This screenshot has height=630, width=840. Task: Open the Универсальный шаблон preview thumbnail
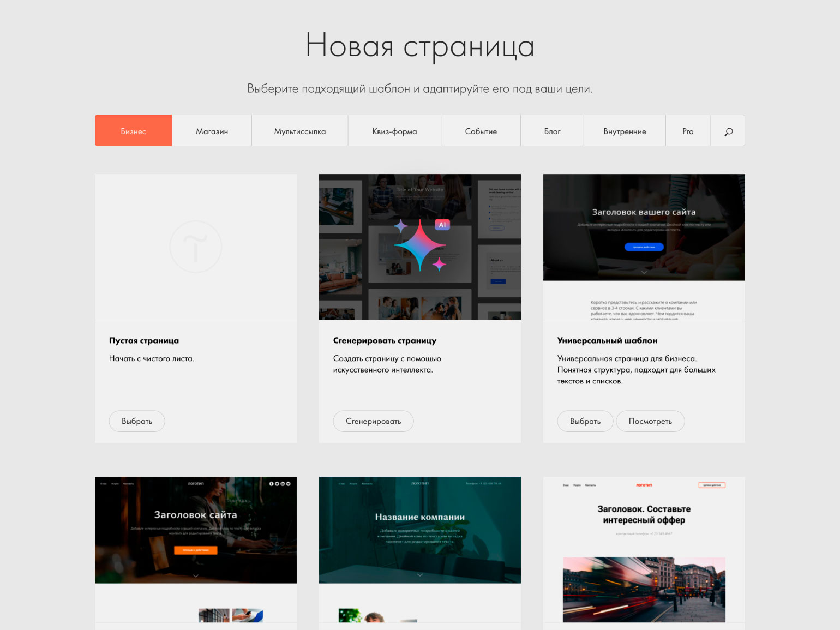(644, 247)
